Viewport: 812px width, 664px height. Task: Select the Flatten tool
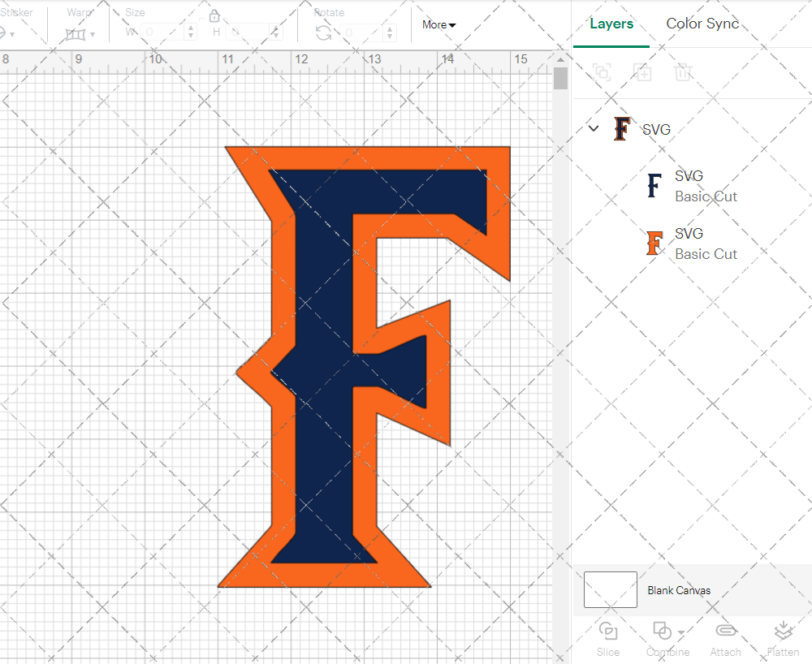pos(783,638)
